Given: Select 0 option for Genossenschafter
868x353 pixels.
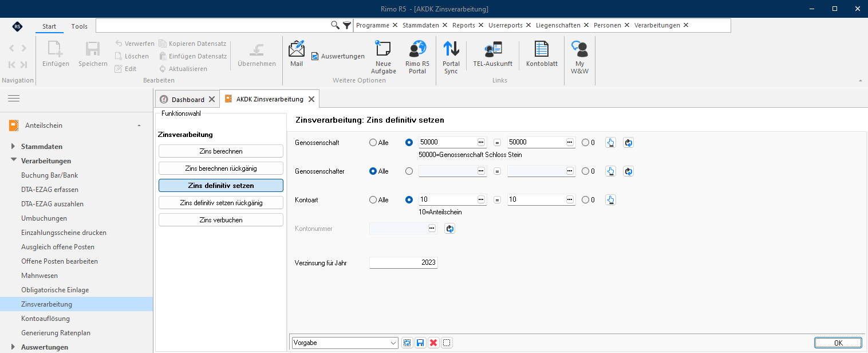Looking at the screenshot, I should [588, 171].
